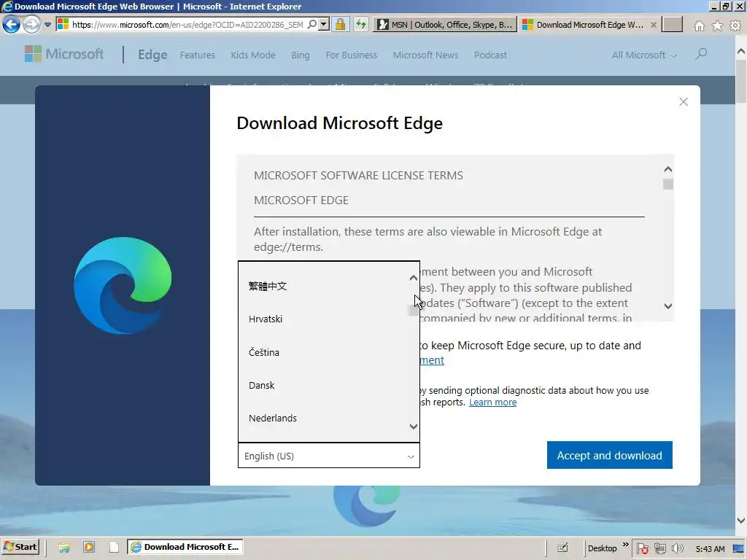Click the page scrollbar up arrow
The height and width of the screenshot is (560, 747).
click(x=741, y=50)
